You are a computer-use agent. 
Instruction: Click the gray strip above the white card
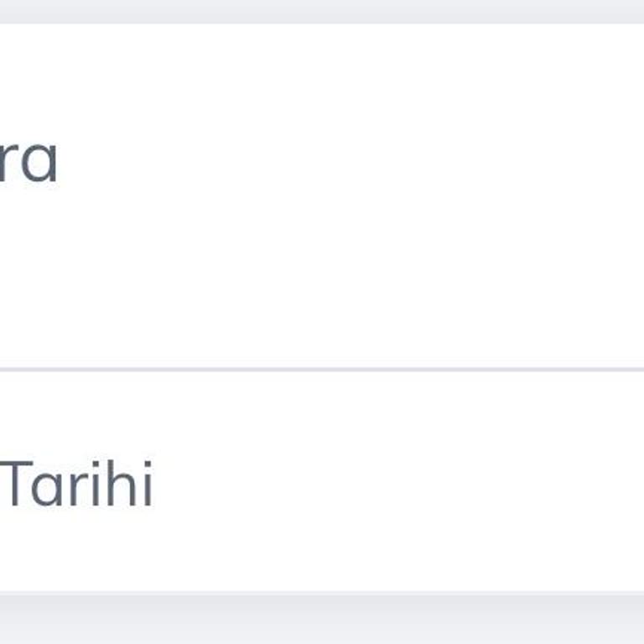point(322,10)
